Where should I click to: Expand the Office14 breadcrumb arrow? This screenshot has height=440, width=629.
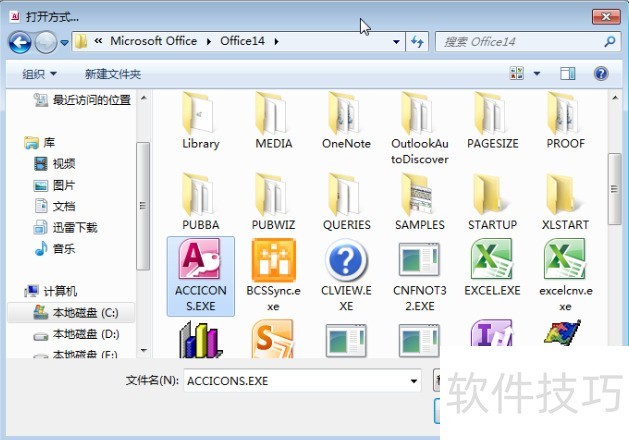click(276, 41)
